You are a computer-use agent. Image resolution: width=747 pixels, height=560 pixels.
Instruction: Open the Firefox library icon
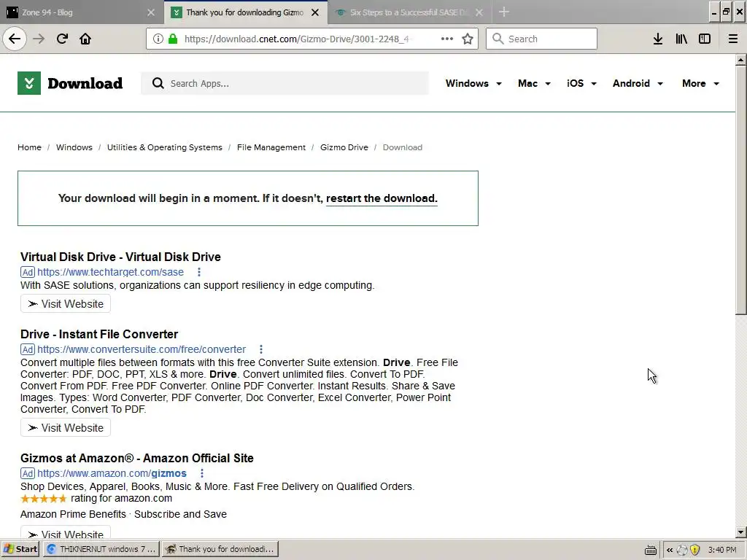click(681, 39)
